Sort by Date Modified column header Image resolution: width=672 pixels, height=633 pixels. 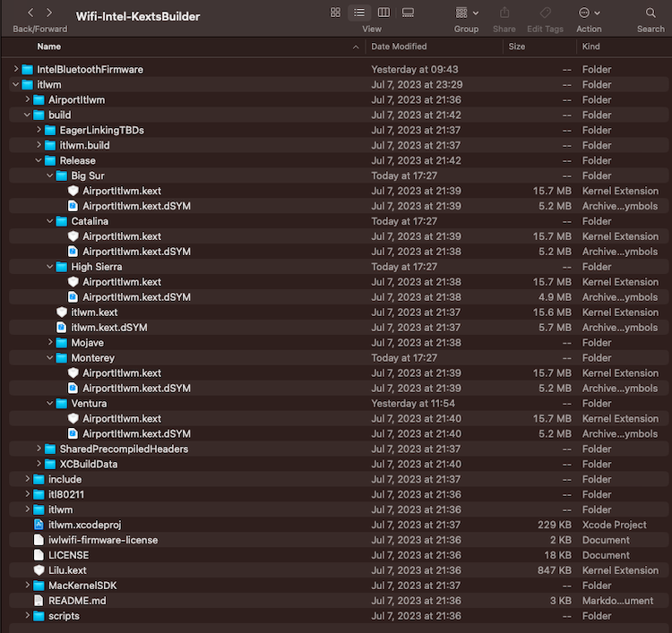pos(399,47)
